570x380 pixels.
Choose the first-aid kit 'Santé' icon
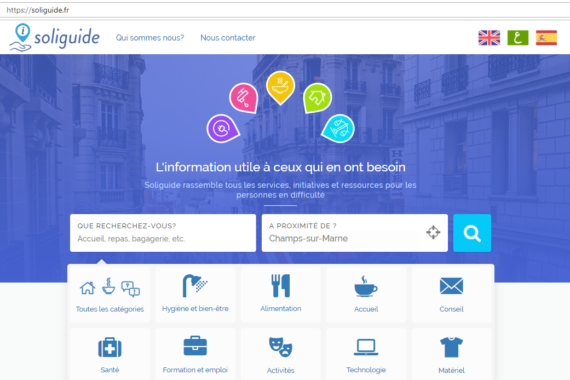pos(110,348)
